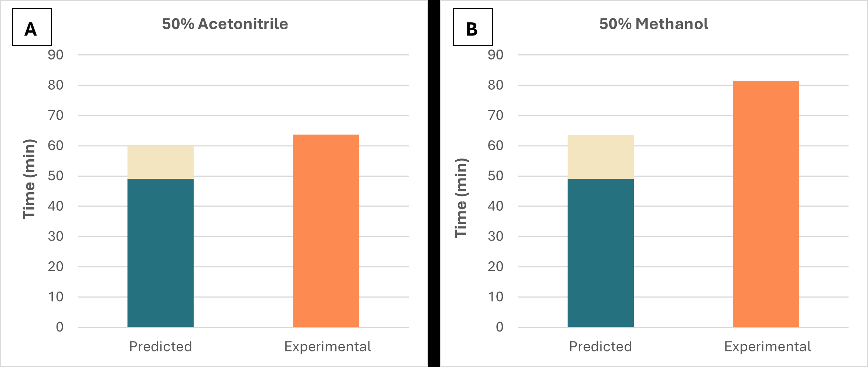Click the "Predicted" axis label in chart B
This screenshot has width=868, height=367.
(x=600, y=347)
